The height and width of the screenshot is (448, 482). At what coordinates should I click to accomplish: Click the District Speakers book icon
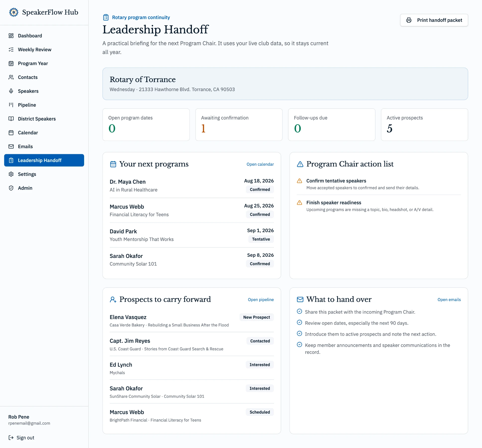point(11,119)
